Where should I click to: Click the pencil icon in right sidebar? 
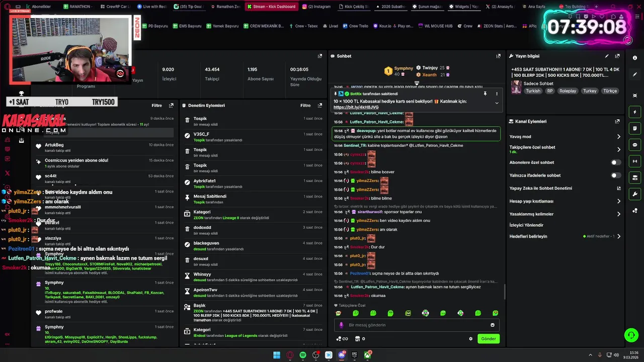635,74
